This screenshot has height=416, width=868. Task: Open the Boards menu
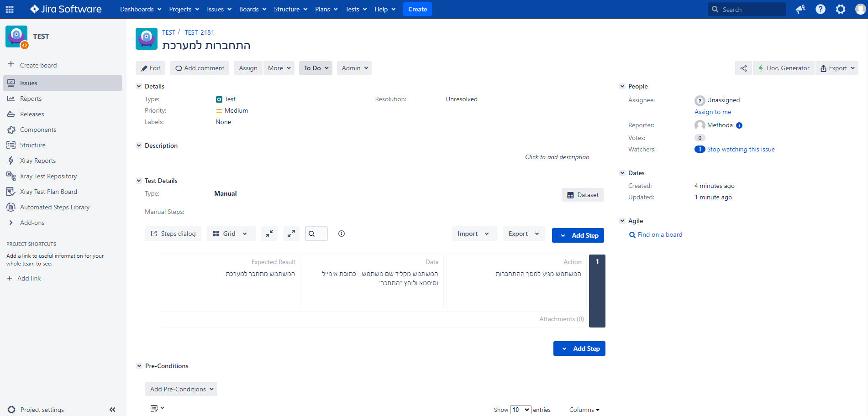253,9
